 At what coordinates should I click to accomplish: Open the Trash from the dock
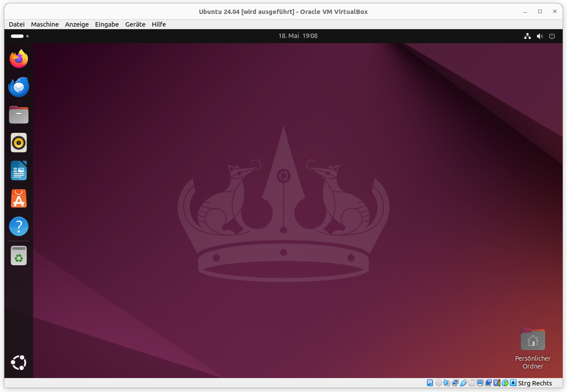click(x=18, y=256)
